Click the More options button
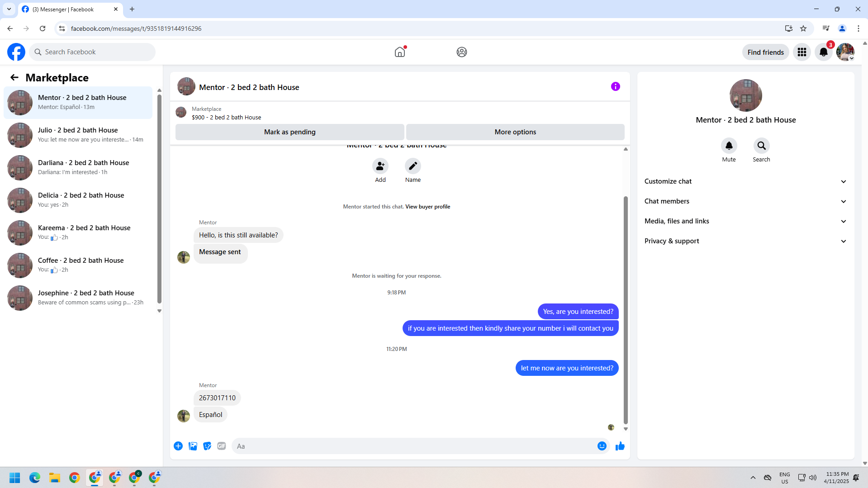 click(515, 132)
